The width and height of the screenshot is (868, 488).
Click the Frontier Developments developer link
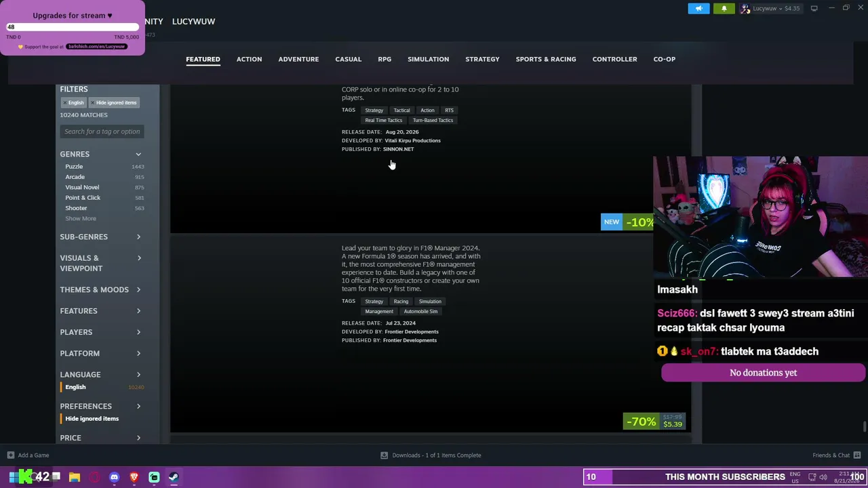[412, 331]
